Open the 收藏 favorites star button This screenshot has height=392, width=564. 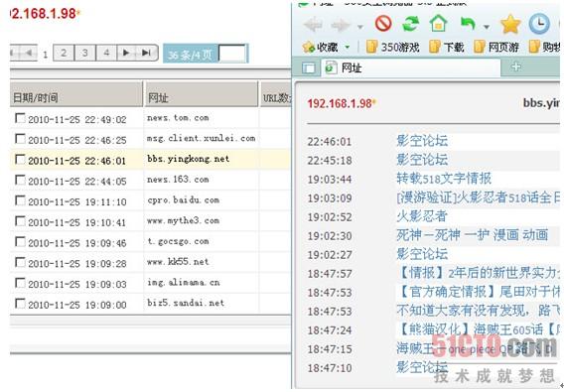[x=320, y=47]
